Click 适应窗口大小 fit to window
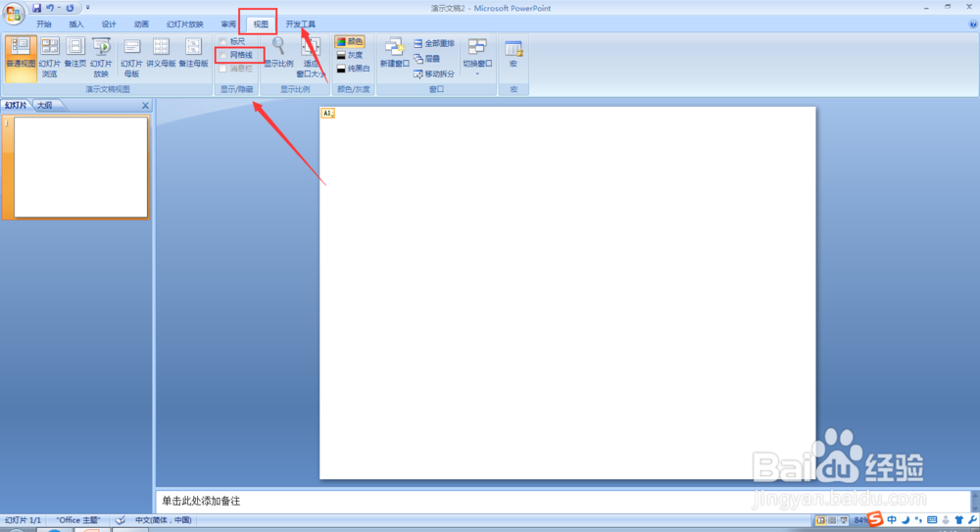Screen dimensions: 980x532 coord(311,58)
